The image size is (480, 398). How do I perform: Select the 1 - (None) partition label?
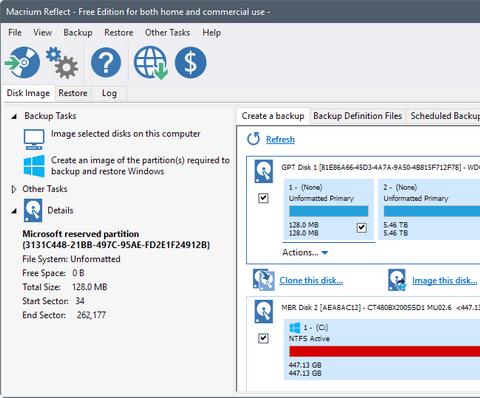306,187
